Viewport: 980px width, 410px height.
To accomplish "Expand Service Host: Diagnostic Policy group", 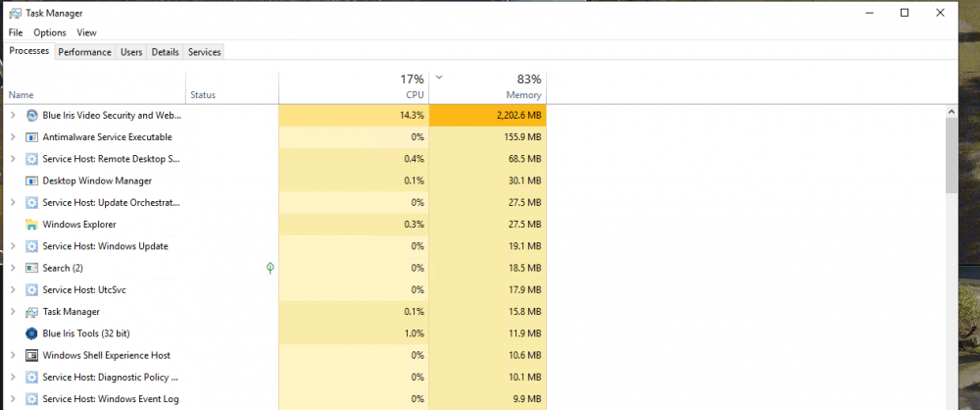I will (x=13, y=378).
